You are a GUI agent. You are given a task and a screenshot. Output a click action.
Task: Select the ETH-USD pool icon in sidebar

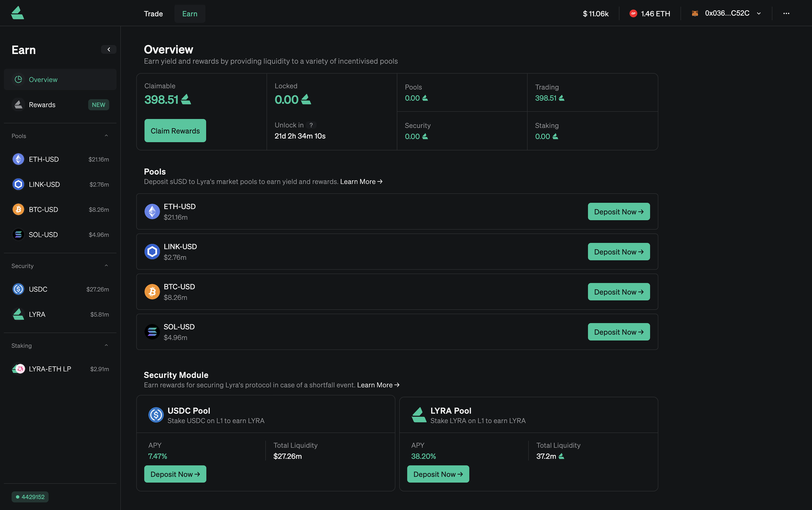(18, 159)
